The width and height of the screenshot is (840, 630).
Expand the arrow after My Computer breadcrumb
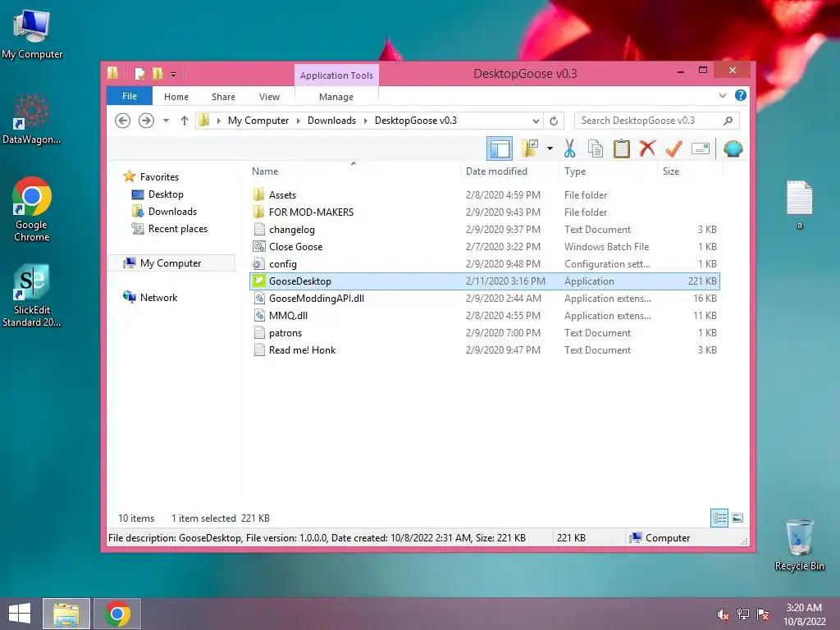299,121
